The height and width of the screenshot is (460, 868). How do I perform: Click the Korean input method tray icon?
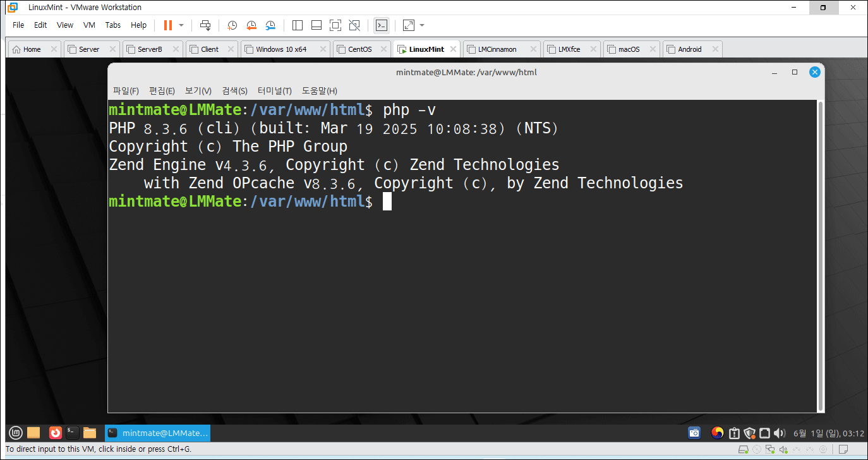pos(717,433)
